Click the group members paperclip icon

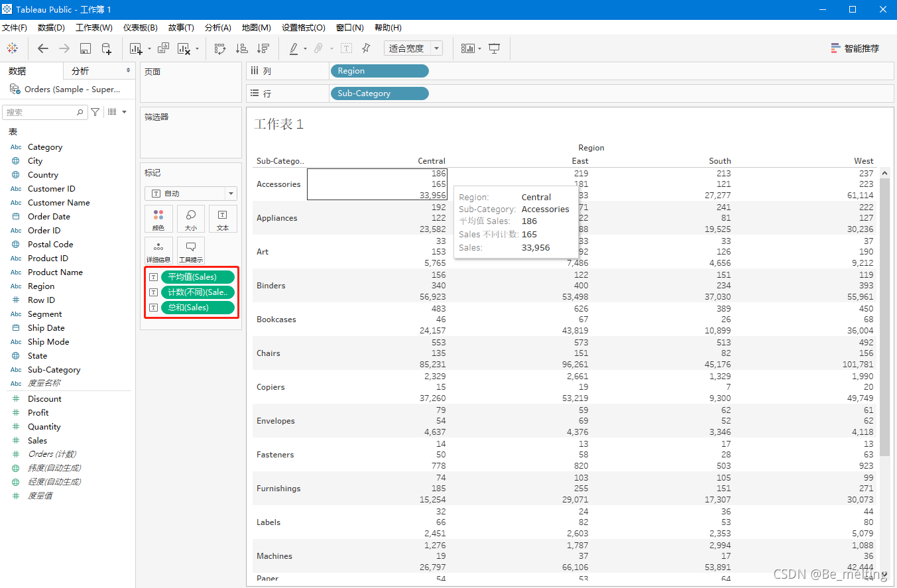(318, 48)
